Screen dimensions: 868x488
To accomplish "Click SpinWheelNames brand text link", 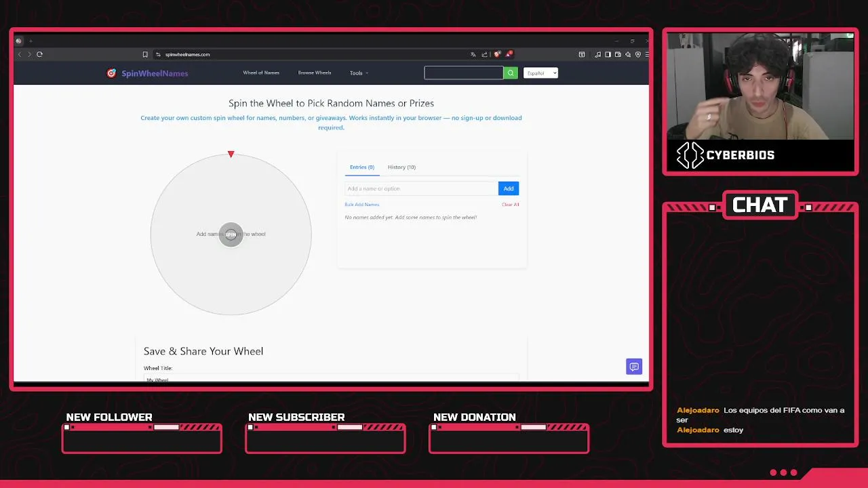I will (x=155, y=73).
